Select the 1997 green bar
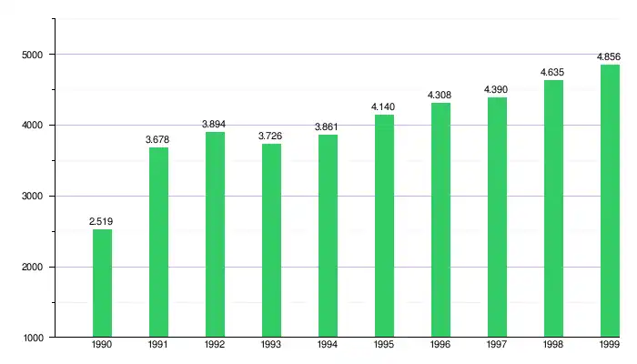Image resolution: width=637 pixels, height=364 pixels. click(497, 217)
